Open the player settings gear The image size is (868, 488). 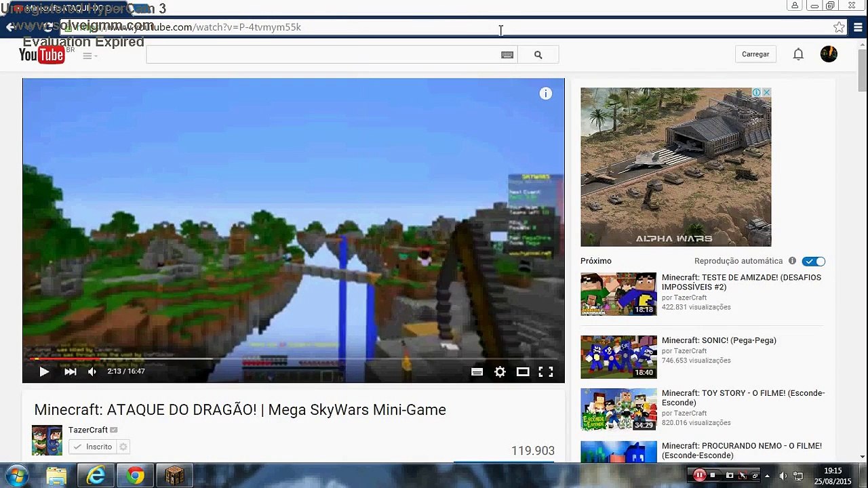pyautogui.click(x=500, y=371)
